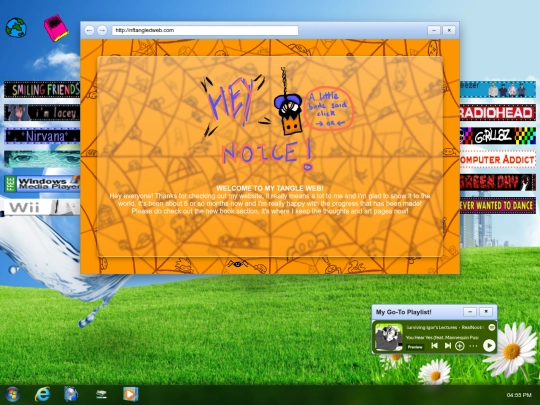Screen dimensions: 540x405
Task: Close the tangled web browser window
Action: point(449,30)
